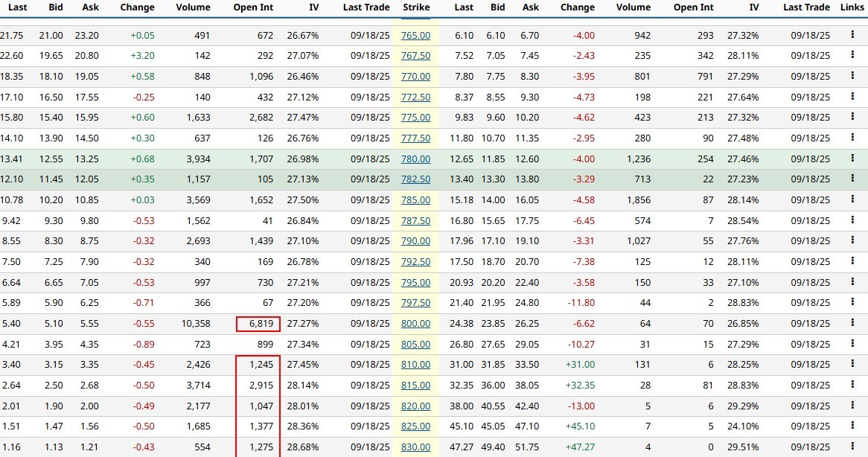
Task: Open the kebab menu in the 780.00 row
Action: point(852,159)
